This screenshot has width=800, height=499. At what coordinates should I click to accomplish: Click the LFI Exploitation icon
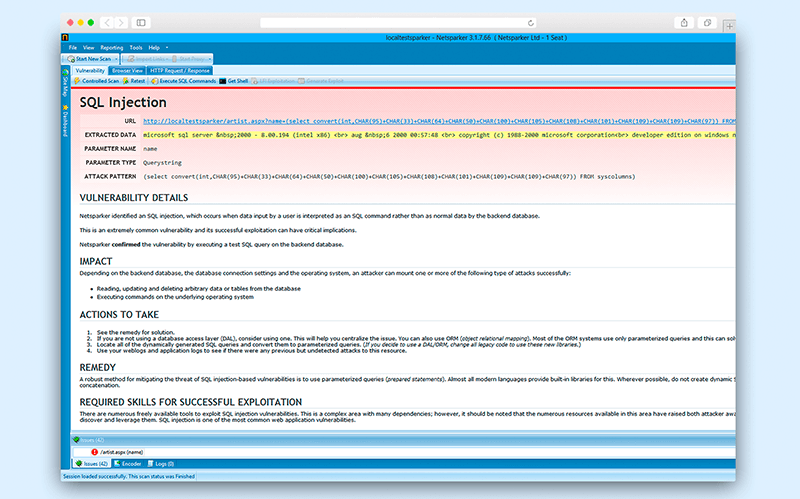pyautogui.click(x=255, y=81)
